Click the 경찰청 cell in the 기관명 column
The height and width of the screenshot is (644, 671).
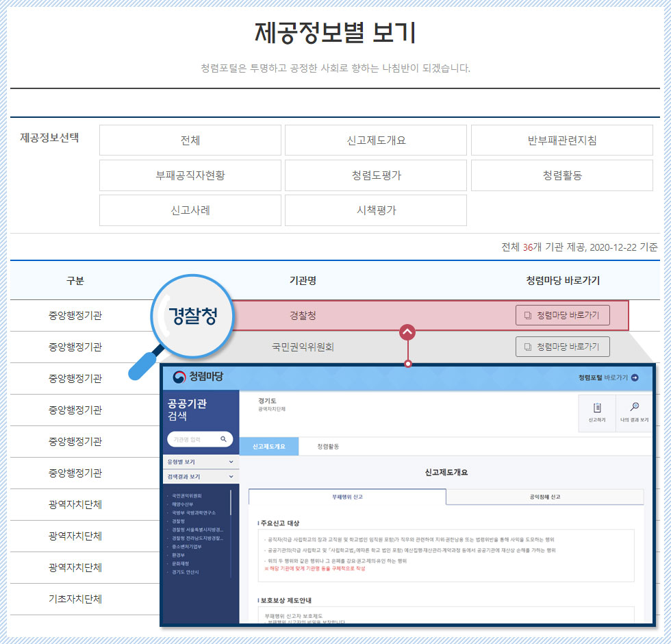tap(303, 316)
